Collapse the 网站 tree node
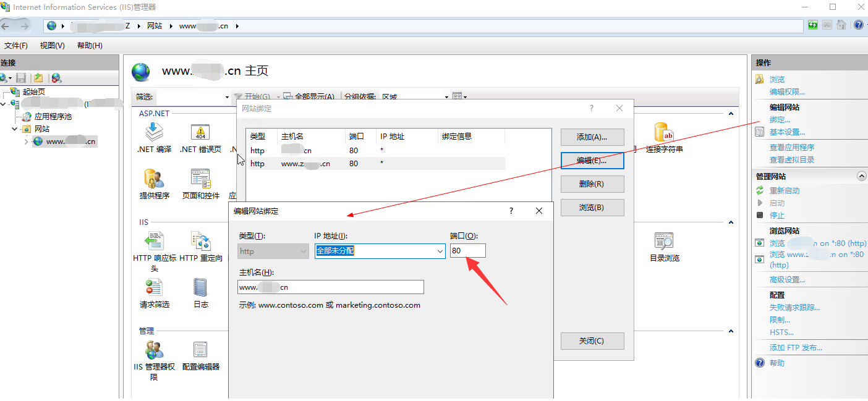This screenshot has height=401, width=868. point(15,129)
